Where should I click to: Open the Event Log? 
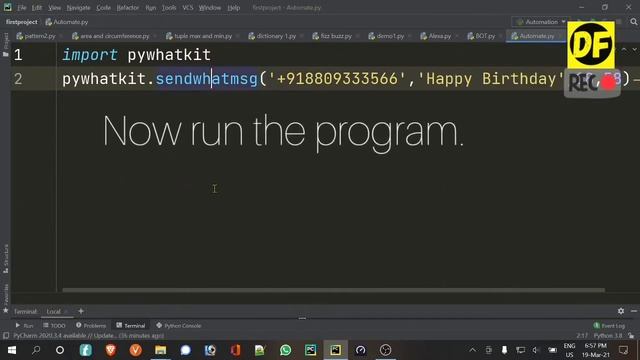[609, 325]
